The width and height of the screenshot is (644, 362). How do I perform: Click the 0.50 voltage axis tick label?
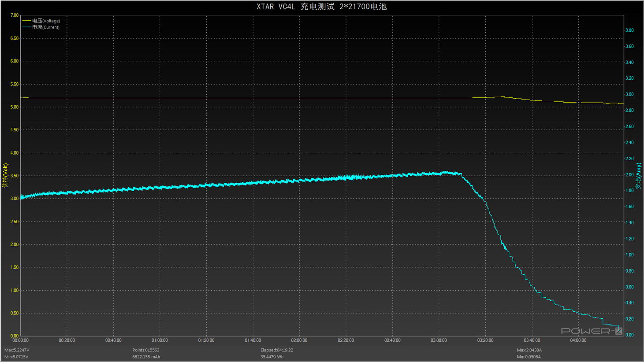pos(14,313)
